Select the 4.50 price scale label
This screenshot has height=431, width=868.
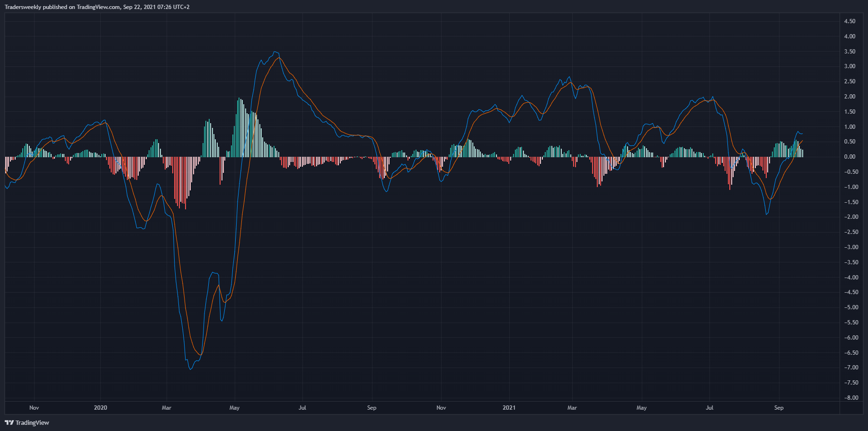pyautogui.click(x=850, y=21)
